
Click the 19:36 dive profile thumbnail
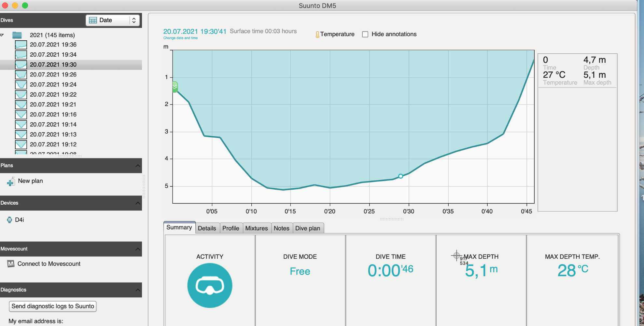(21, 45)
